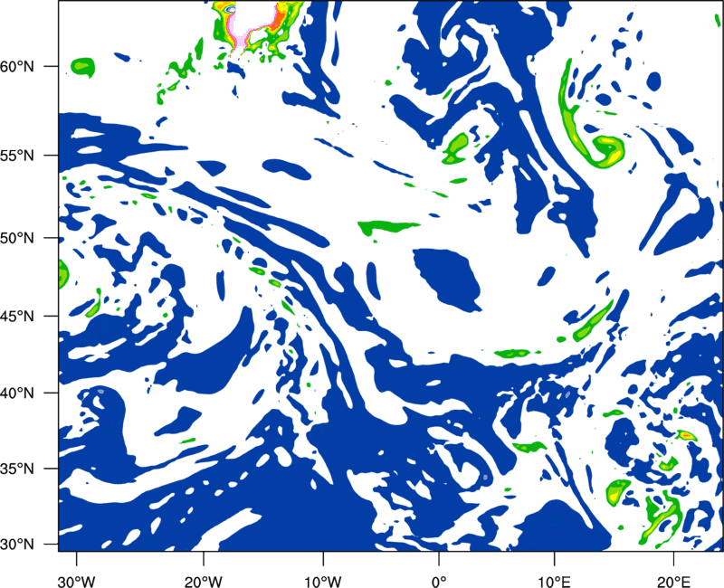The width and height of the screenshot is (724, 588).
Task: Click the 30°N latitude label
Action: coord(17,545)
